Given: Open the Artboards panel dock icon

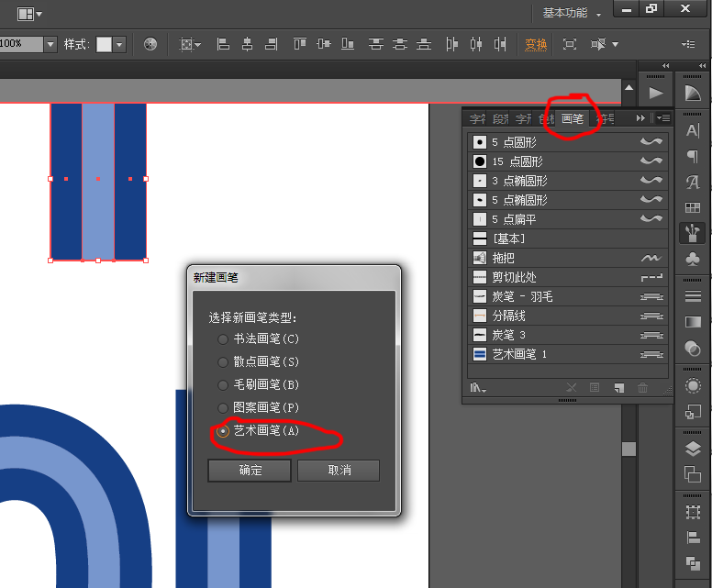Looking at the screenshot, I should (693, 474).
